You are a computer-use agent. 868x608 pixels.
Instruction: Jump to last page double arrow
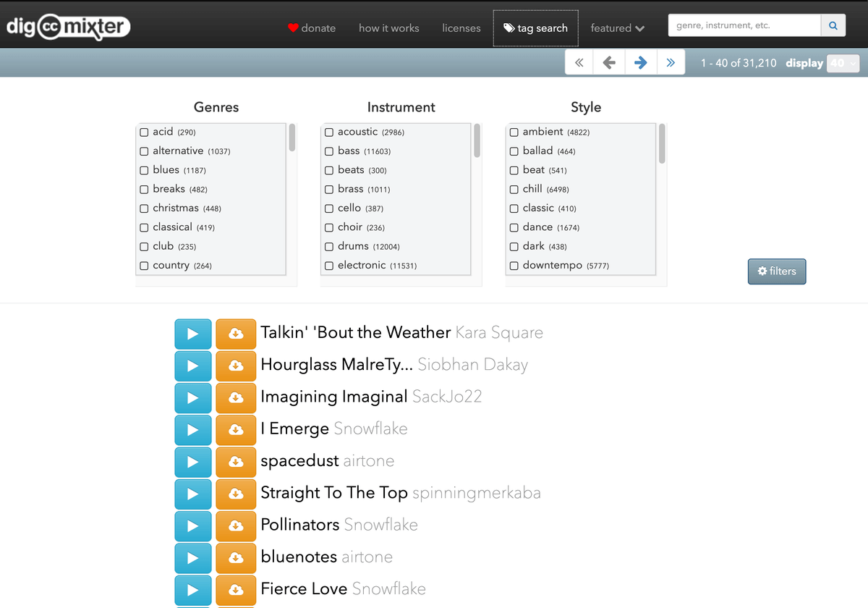point(671,63)
